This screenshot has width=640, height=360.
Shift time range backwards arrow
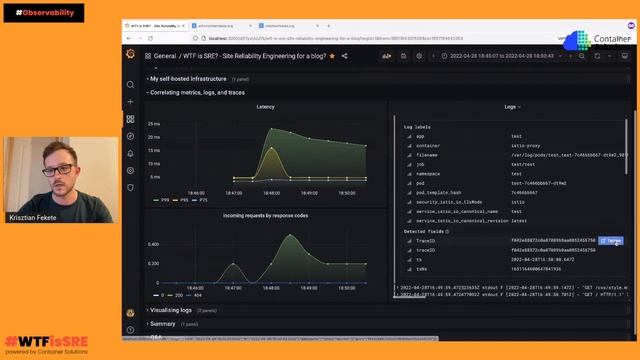point(433,56)
